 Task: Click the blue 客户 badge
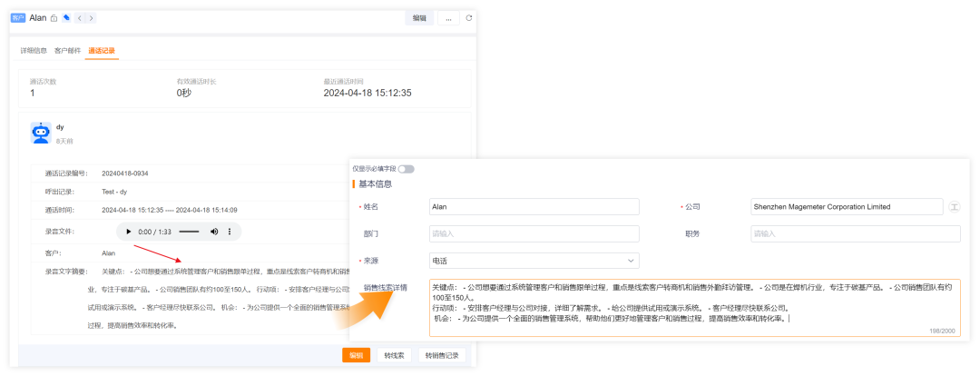(18, 18)
